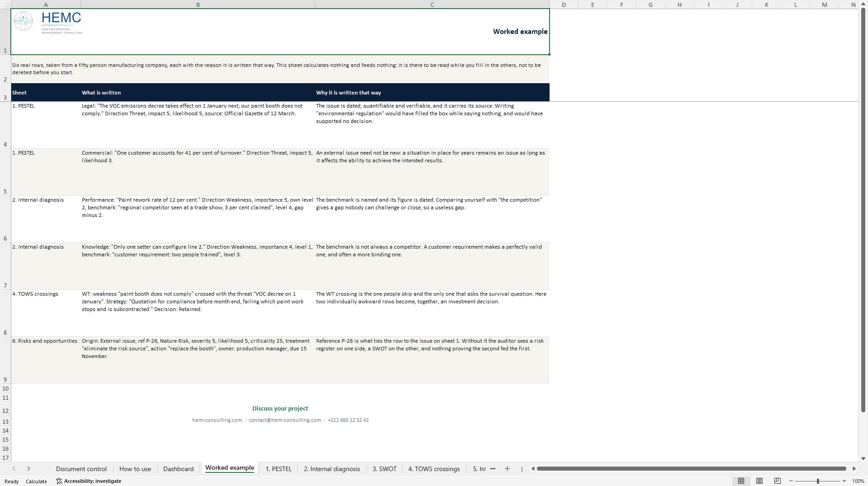Select column A header
Viewport: 868px width, 486px height.
tap(46, 5)
